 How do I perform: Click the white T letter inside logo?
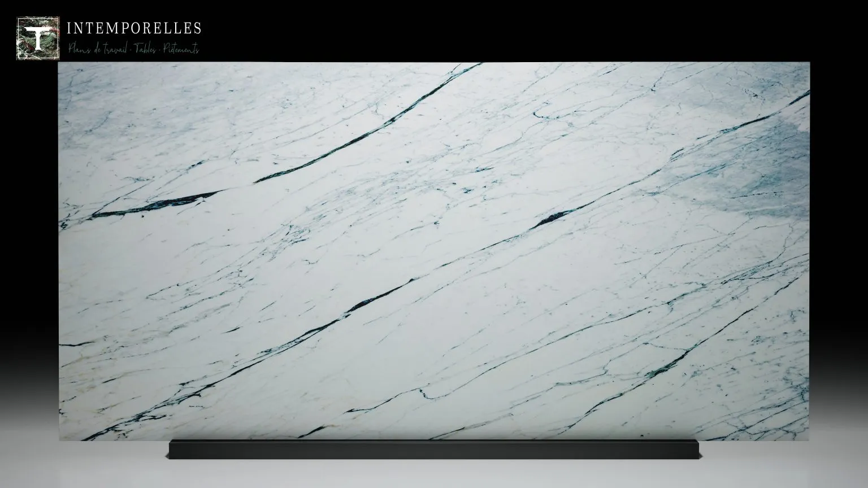point(38,37)
